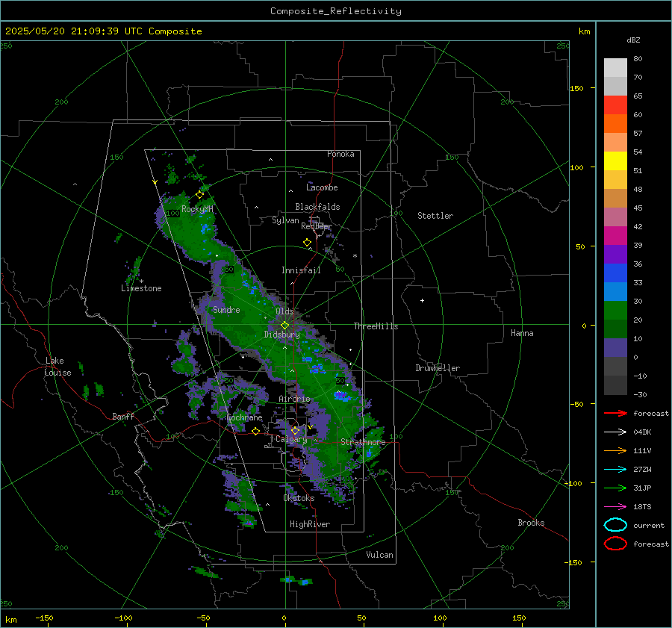Select the orange 60-57 dBZ swatch
Image resolution: width=672 pixels, height=628 pixels.
pos(615,124)
